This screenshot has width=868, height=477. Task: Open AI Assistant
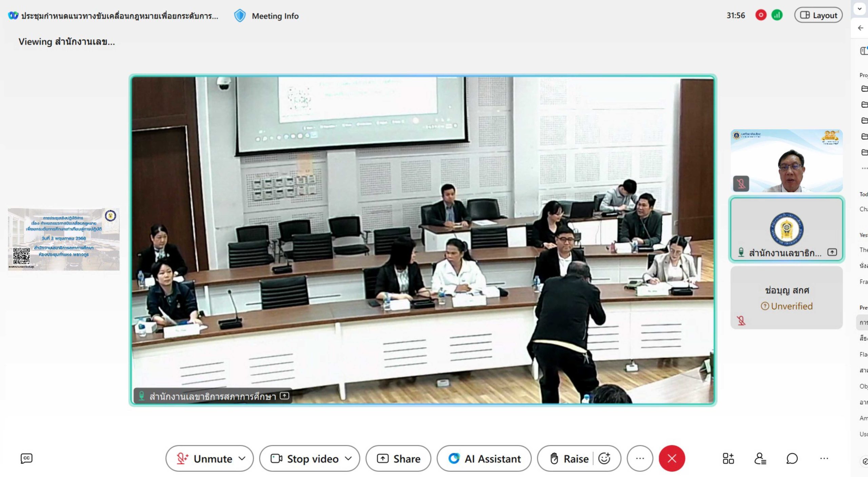pyautogui.click(x=484, y=458)
